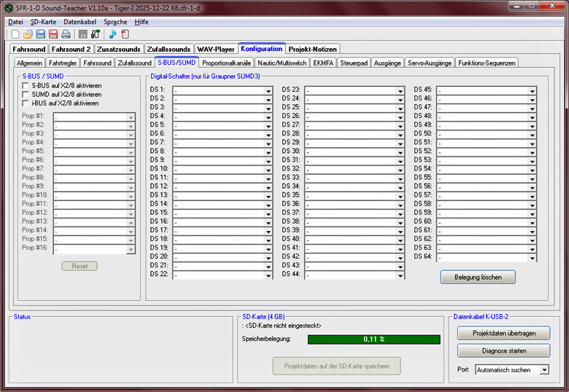
Task: Expand the DS 45 dropdown
Action: point(533,90)
